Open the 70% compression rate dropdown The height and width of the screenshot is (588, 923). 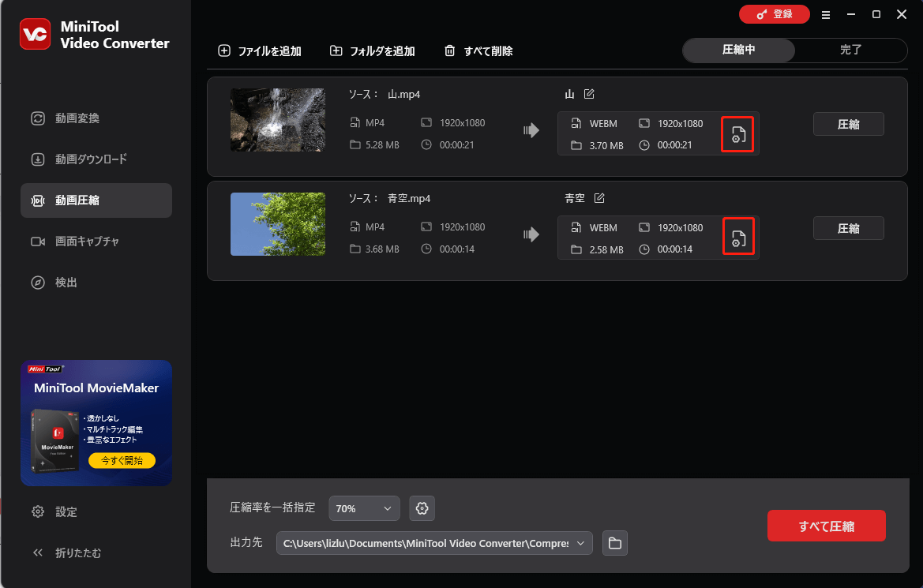364,508
